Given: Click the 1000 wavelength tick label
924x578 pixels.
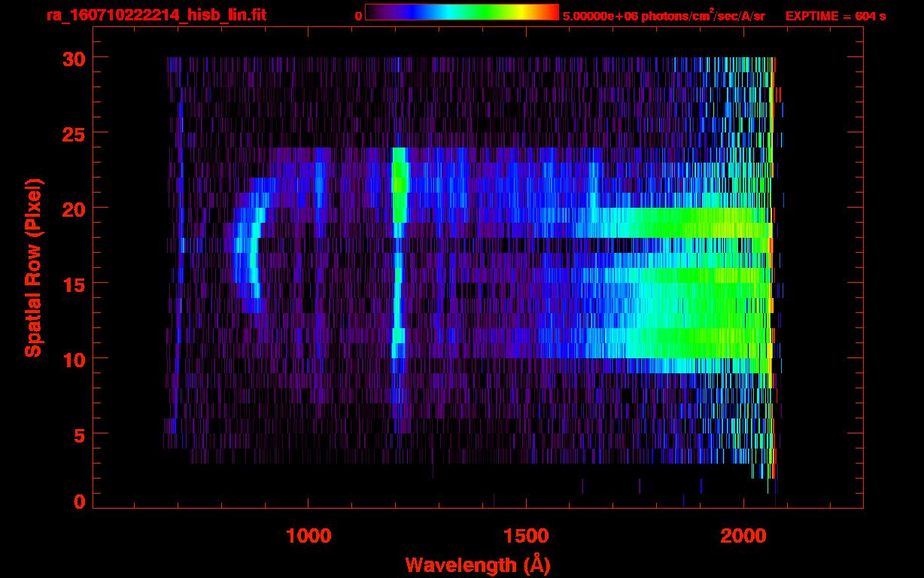Looking at the screenshot, I should 309,536.
